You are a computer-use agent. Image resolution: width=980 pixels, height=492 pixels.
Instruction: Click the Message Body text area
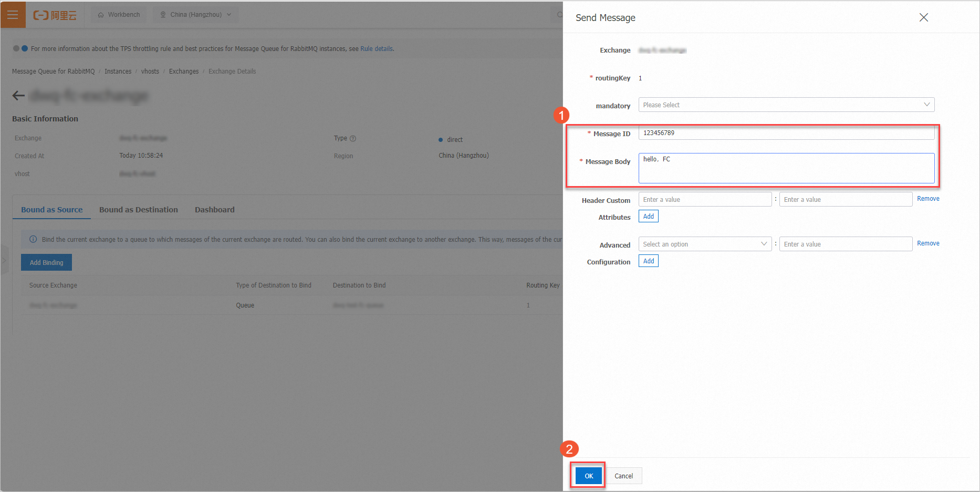786,168
